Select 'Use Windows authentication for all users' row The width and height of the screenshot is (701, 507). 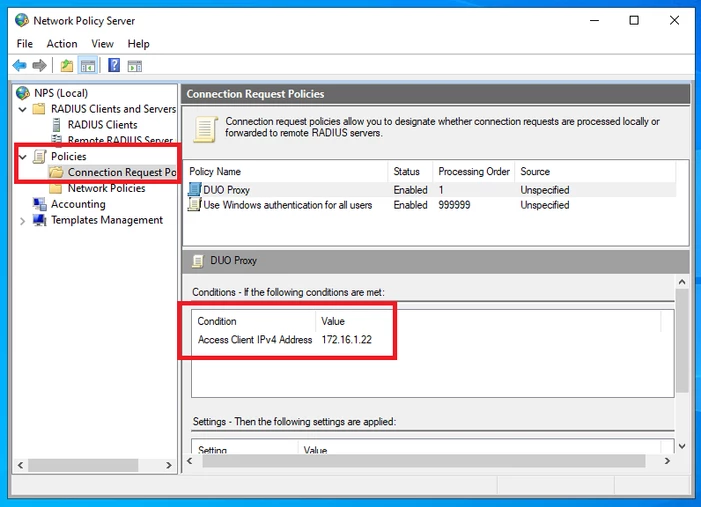click(x=432, y=205)
